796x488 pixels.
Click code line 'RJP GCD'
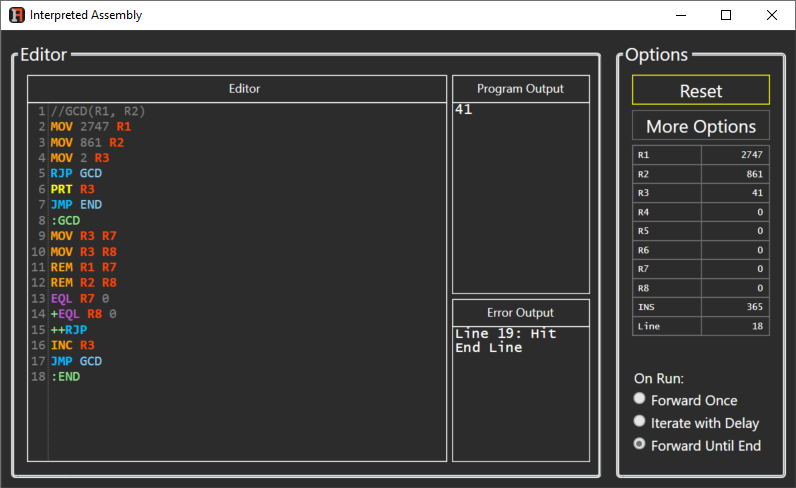coord(76,173)
